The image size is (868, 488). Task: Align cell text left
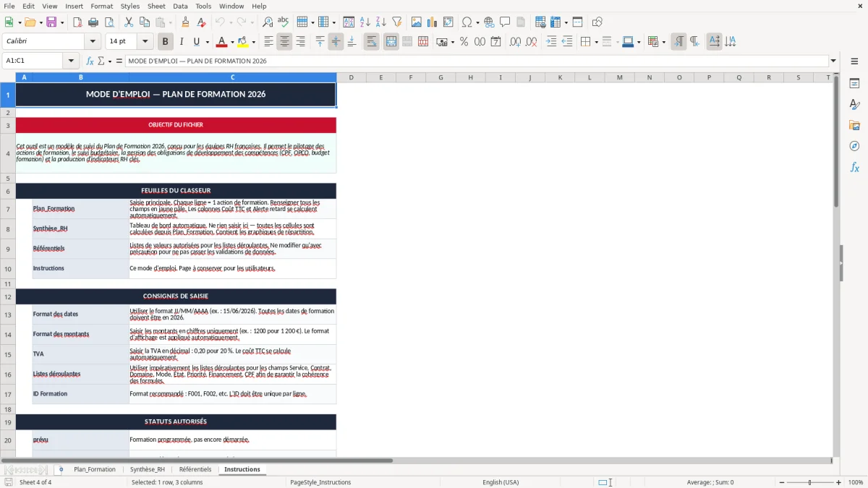click(x=268, y=42)
